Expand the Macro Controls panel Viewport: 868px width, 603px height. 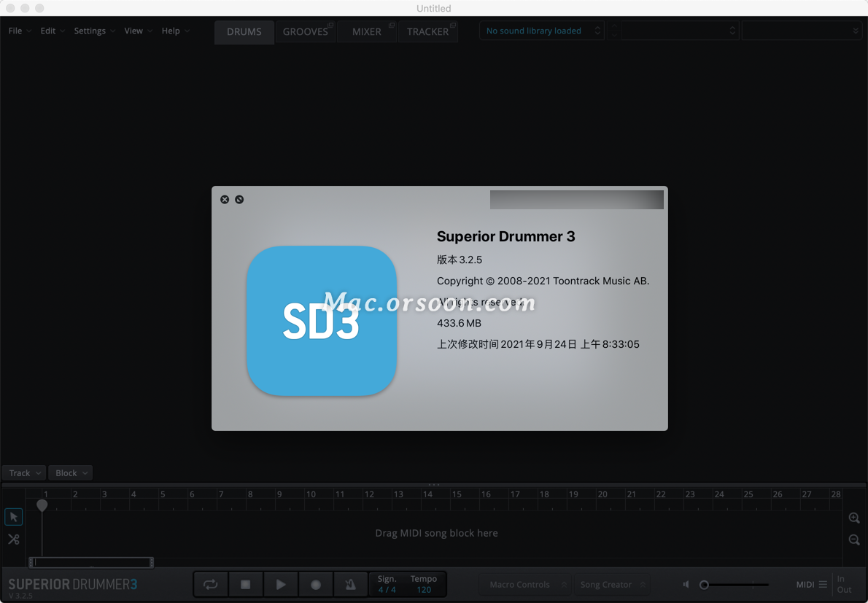[x=526, y=585]
